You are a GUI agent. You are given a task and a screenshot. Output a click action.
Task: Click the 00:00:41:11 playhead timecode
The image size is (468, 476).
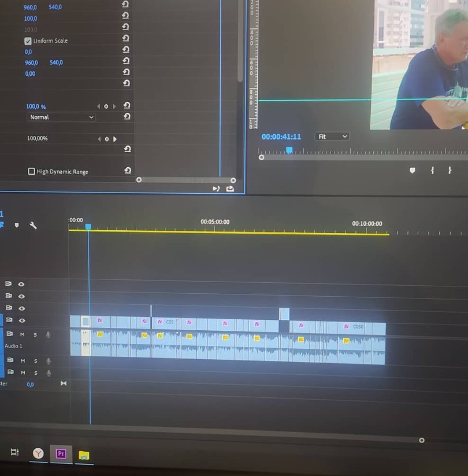click(x=281, y=137)
